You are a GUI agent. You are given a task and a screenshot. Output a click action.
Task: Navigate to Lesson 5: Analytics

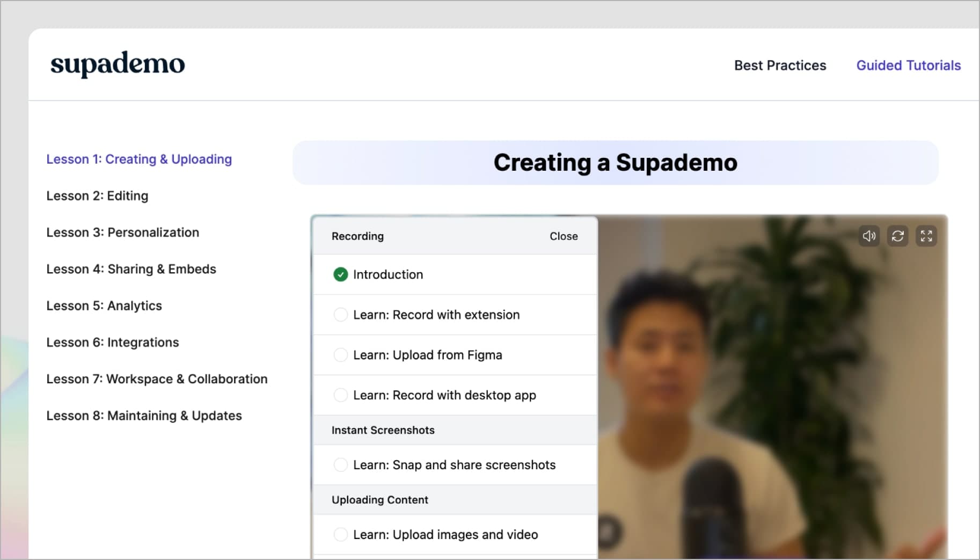104,306
